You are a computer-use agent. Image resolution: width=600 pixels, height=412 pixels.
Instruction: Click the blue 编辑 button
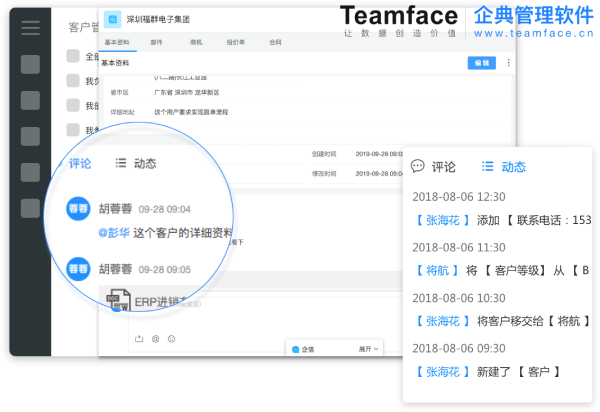[x=482, y=63]
